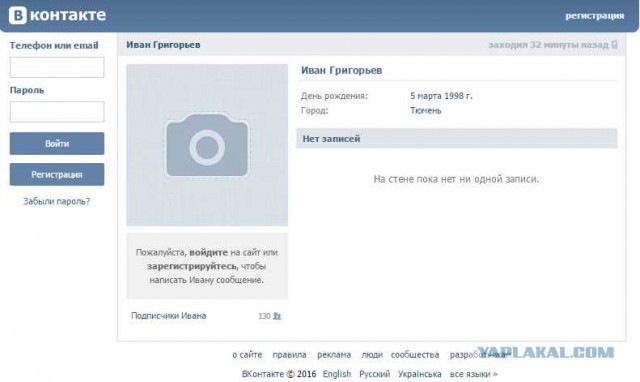Click the camera placeholder profile photo
The width and height of the screenshot is (640, 382).
[207, 145]
